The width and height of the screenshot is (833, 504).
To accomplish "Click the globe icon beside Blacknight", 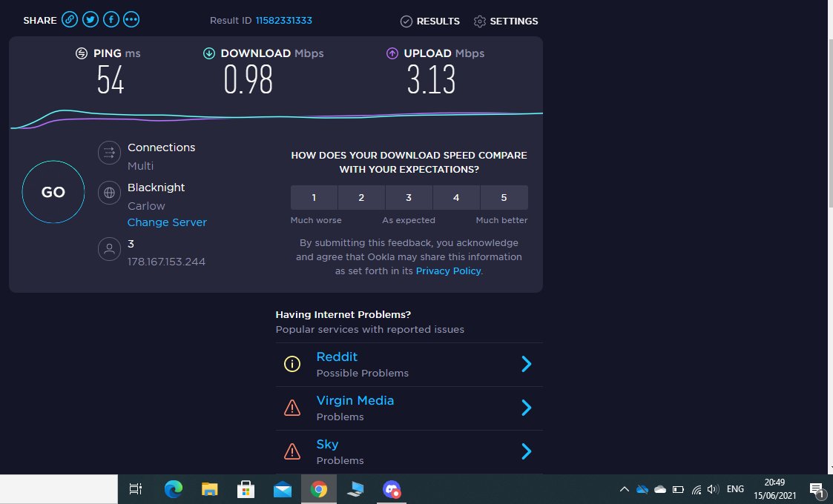I will pyautogui.click(x=110, y=192).
